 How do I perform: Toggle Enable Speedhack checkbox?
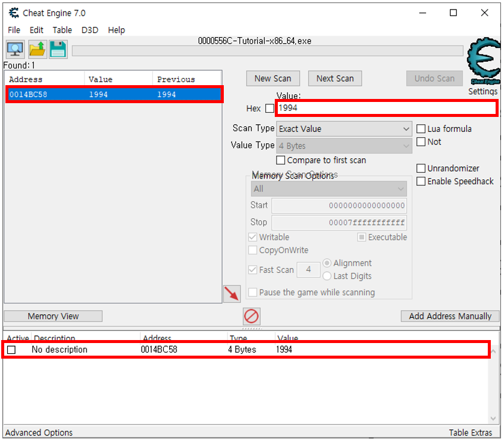(x=421, y=181)
